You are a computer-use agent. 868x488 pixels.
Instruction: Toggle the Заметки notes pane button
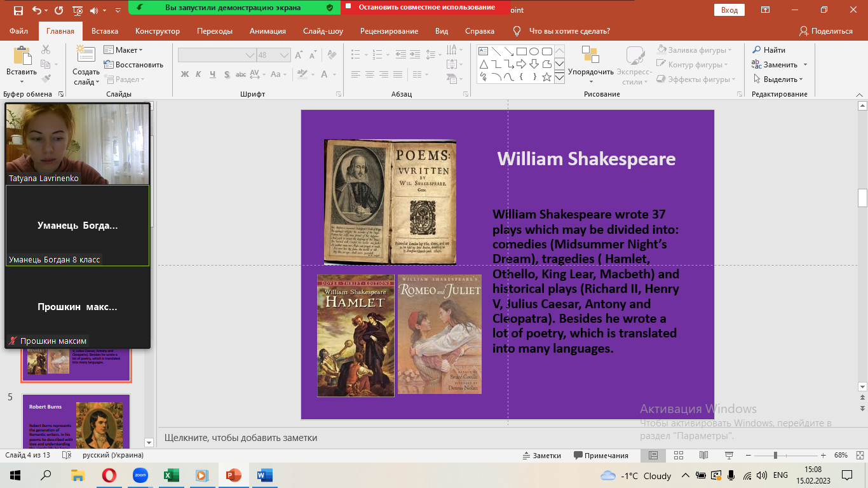pyautogui.click(x=541, y=456)
